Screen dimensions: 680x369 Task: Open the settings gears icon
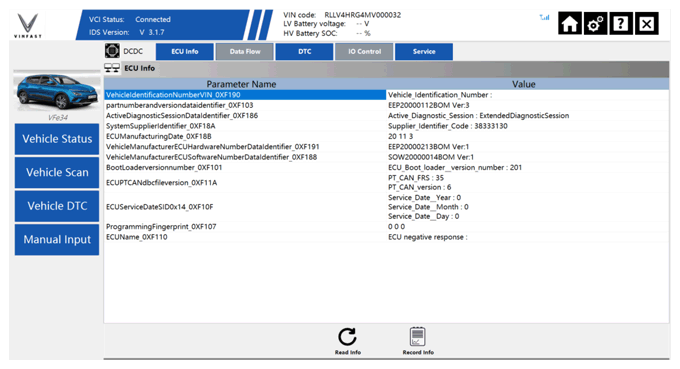[595, 23]
